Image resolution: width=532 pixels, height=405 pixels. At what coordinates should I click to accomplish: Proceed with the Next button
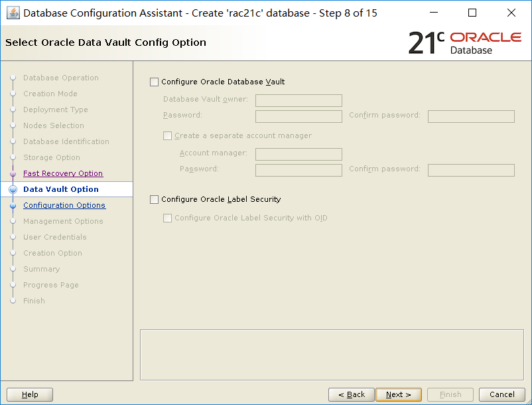click(399, 395)
